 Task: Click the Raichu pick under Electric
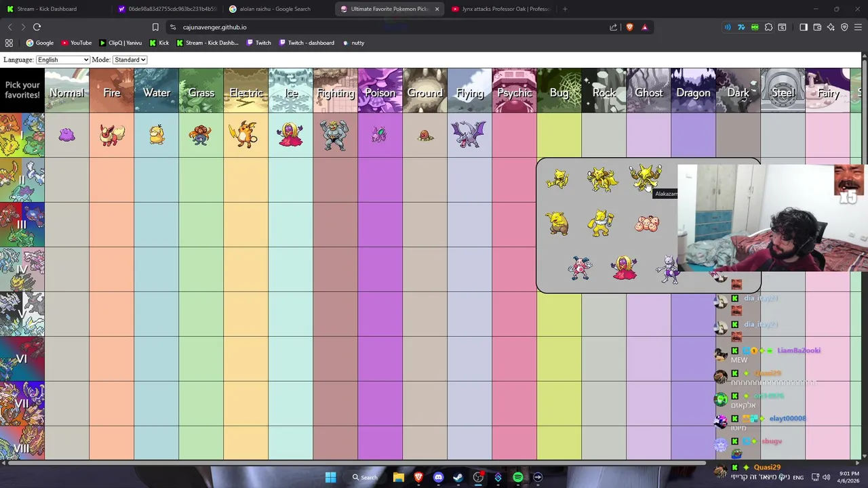(x=244, y=134)
